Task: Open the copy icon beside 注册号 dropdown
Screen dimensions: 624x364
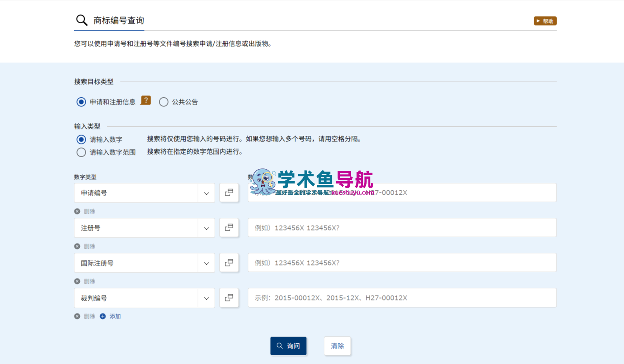Action: click(x=229, y=228)
